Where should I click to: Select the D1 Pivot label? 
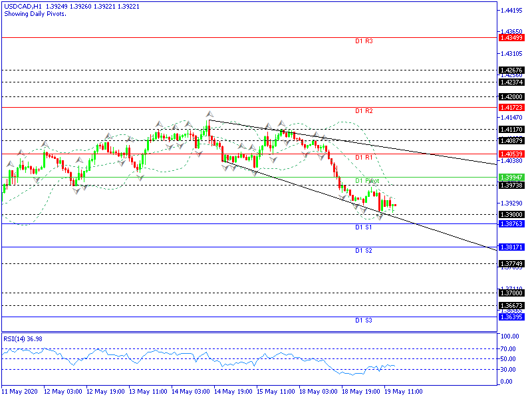pos(367,181)
